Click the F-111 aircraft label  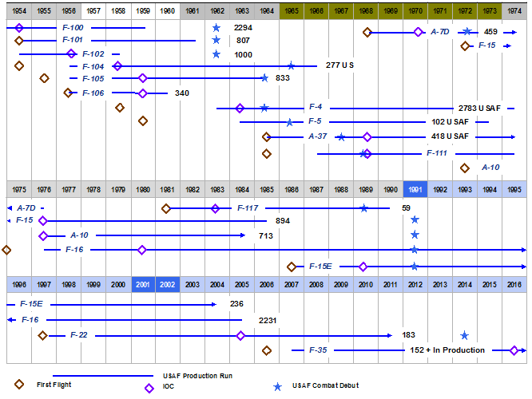click(x=436, y=152)
